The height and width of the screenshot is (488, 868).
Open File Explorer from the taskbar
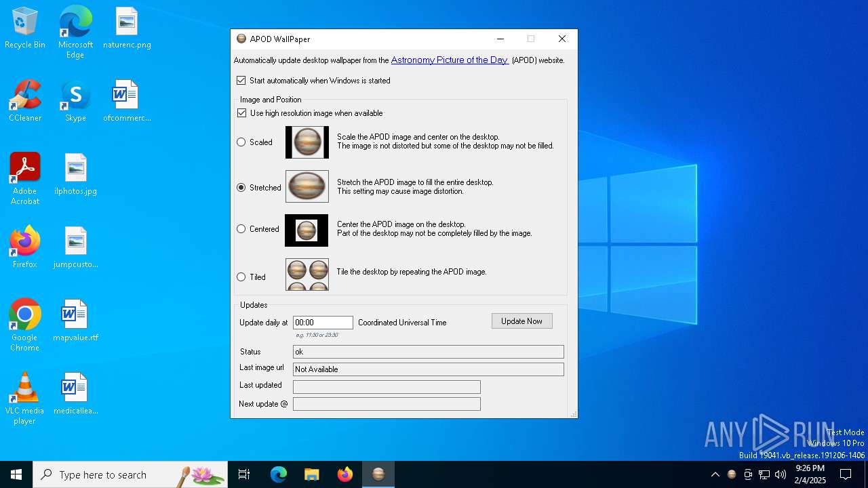point(312,474)
